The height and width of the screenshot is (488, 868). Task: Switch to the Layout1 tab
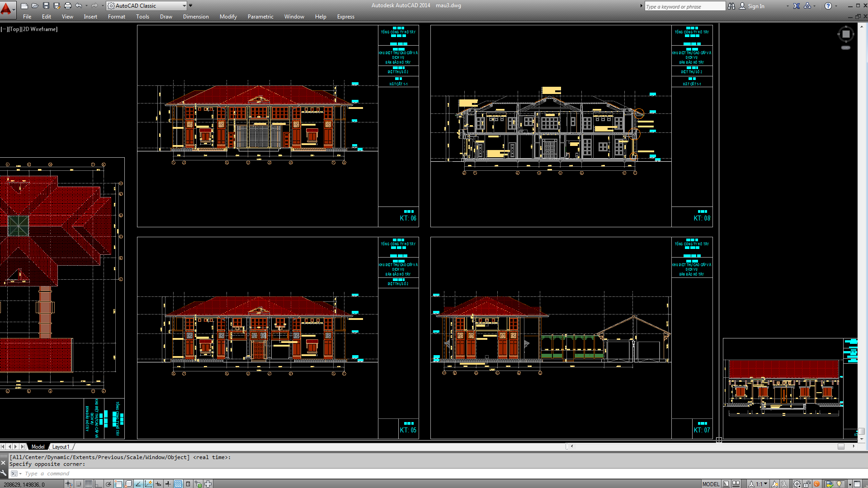(x=61, y=446)
